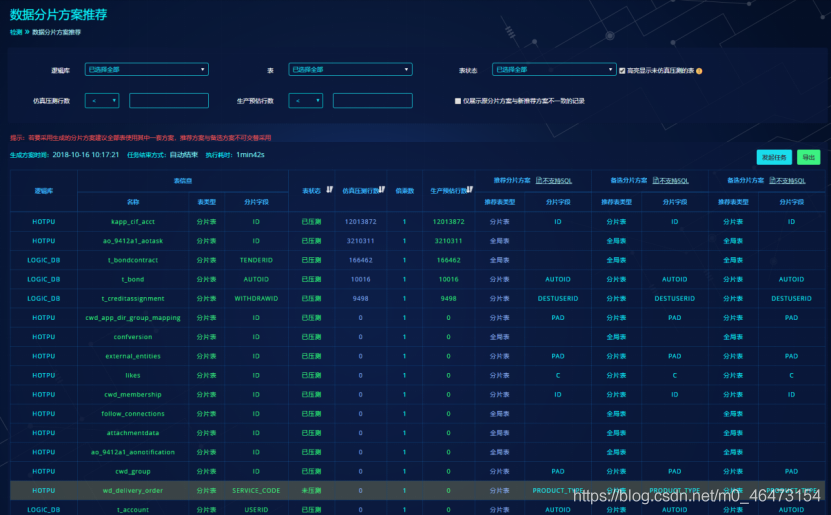
Task: Sort by the 表状态 column sort icon
Action: pyautogui.click(x=329, y=190)
